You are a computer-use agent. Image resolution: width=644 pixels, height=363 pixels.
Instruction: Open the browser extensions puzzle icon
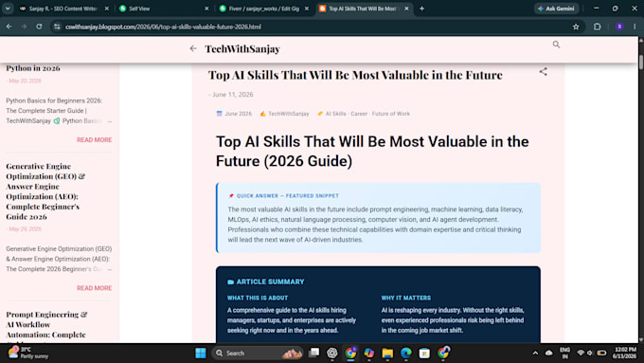point(598,27)
